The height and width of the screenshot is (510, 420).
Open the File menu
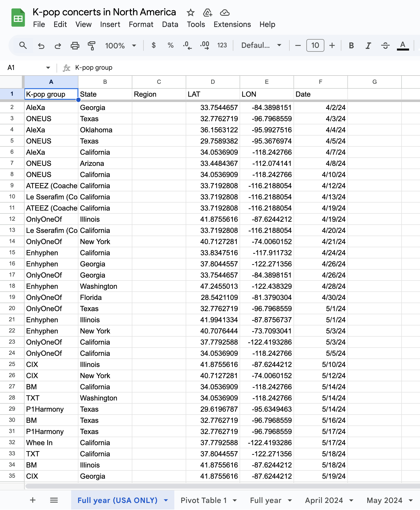(39, 24)
